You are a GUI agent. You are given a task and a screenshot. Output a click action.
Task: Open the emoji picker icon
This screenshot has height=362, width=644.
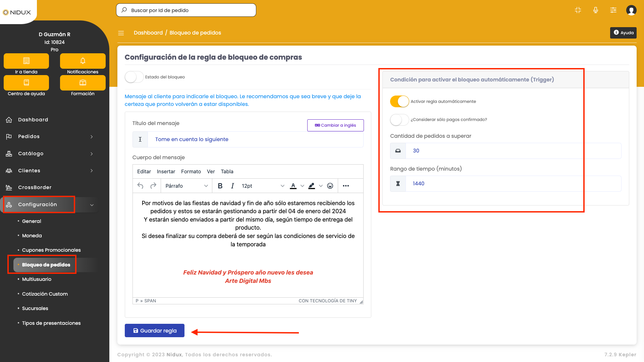330,186
